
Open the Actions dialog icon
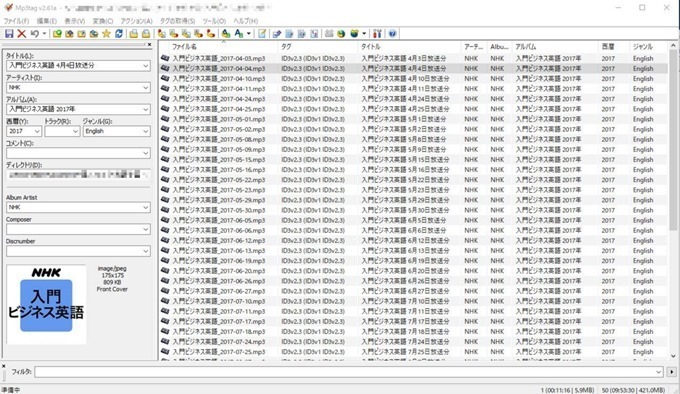pyautogui.click(x=226, y=34)
